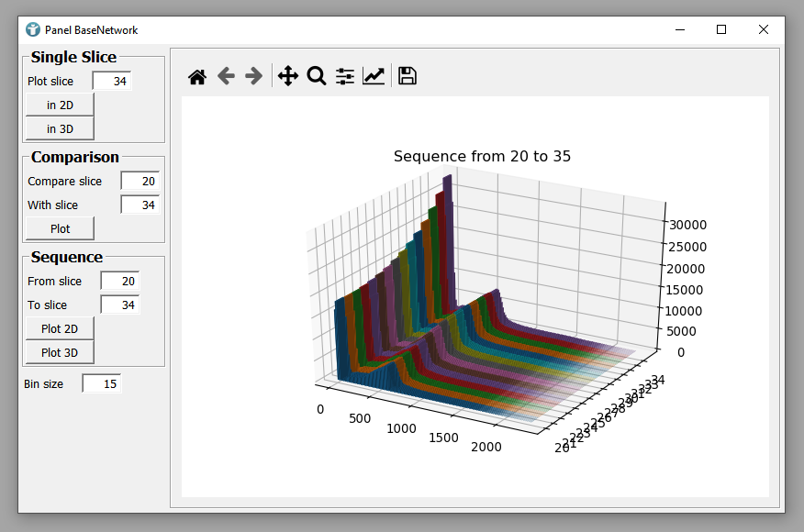Click the Bin size input field

tap(102, 384)
